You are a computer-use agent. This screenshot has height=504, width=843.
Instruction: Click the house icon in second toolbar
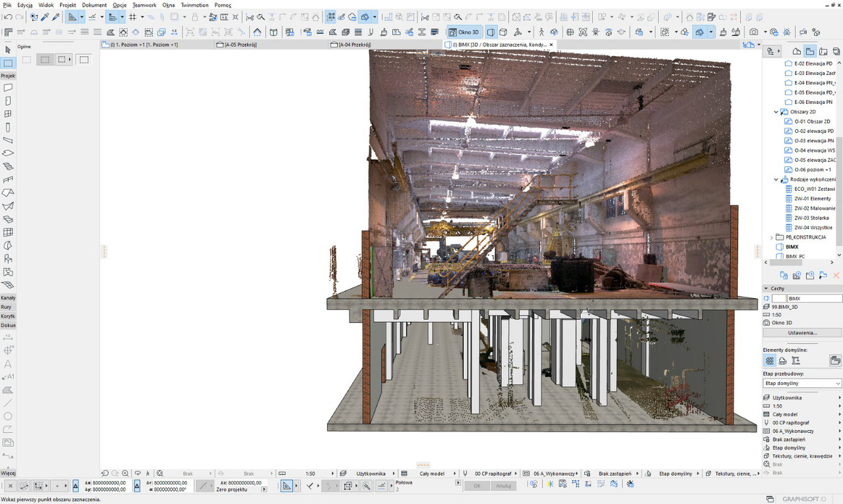(x=257, y=32)
